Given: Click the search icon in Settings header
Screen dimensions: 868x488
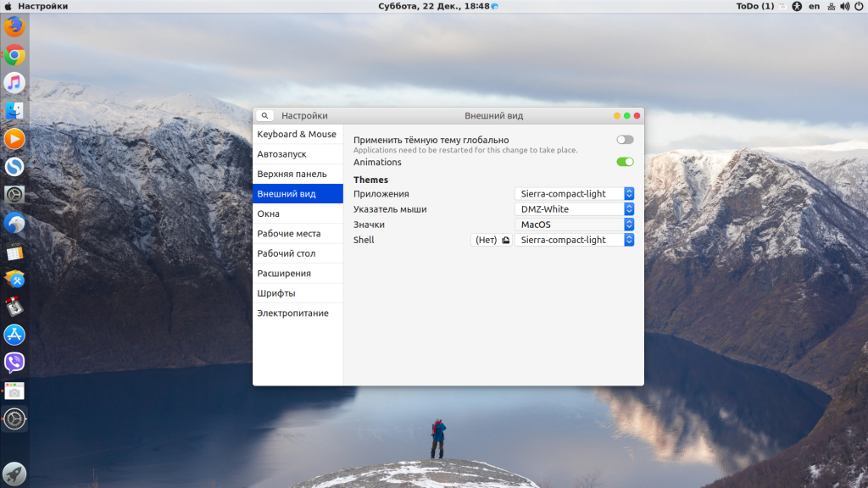Looking at the screenshot, I should (264, 116).
